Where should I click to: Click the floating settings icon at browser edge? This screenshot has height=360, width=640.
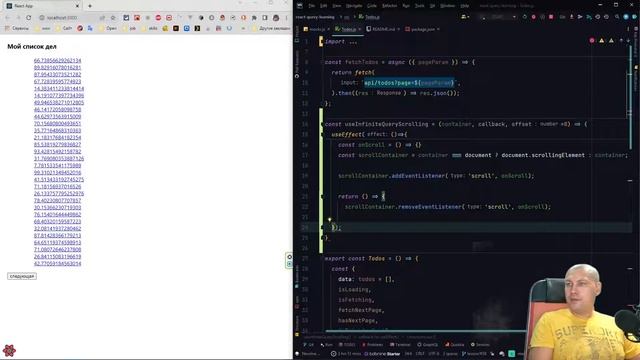tap(289, 257)
